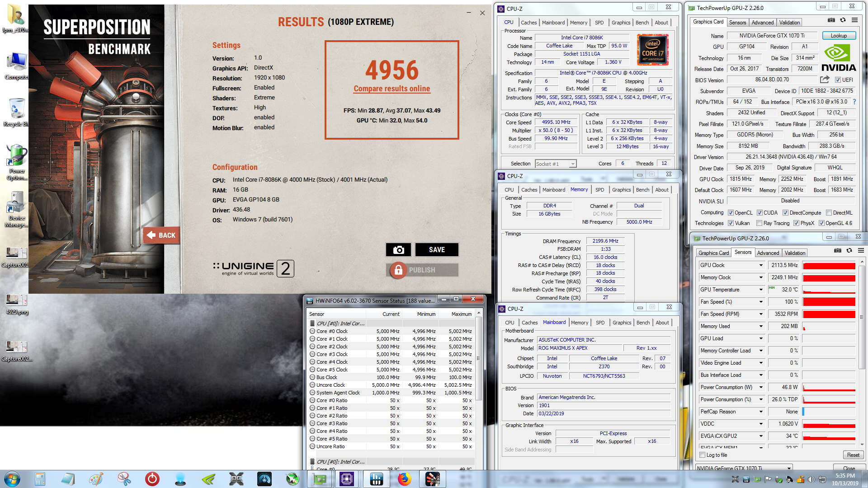The width and height of the screenshot is (868, 488).
Task: Open Memory Clock sensor dropdown
Action: (x=761, y=277)
